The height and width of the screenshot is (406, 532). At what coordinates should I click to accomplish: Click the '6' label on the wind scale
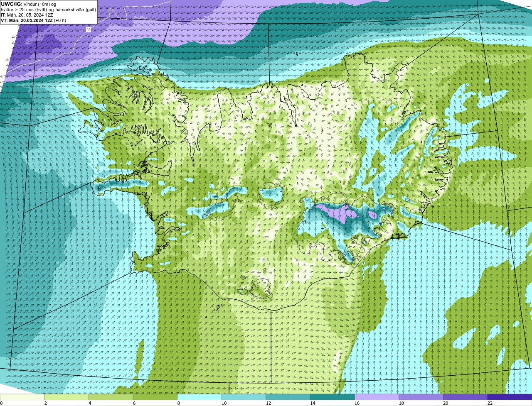click(x=134, y=403)
